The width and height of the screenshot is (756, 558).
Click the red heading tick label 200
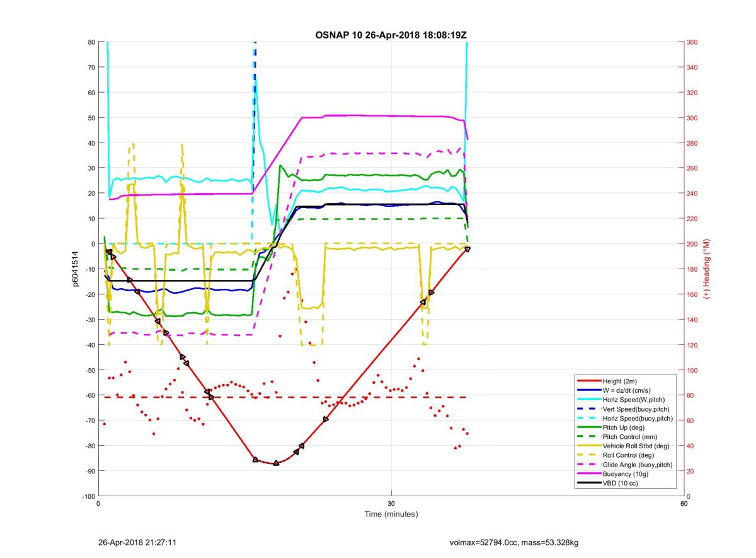(x=693, y=244)
